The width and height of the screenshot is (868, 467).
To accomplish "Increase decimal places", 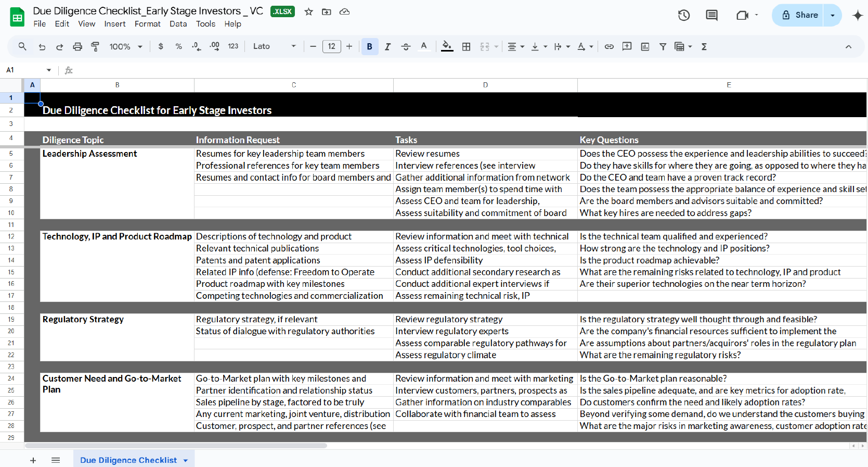I will coord(214,46).
